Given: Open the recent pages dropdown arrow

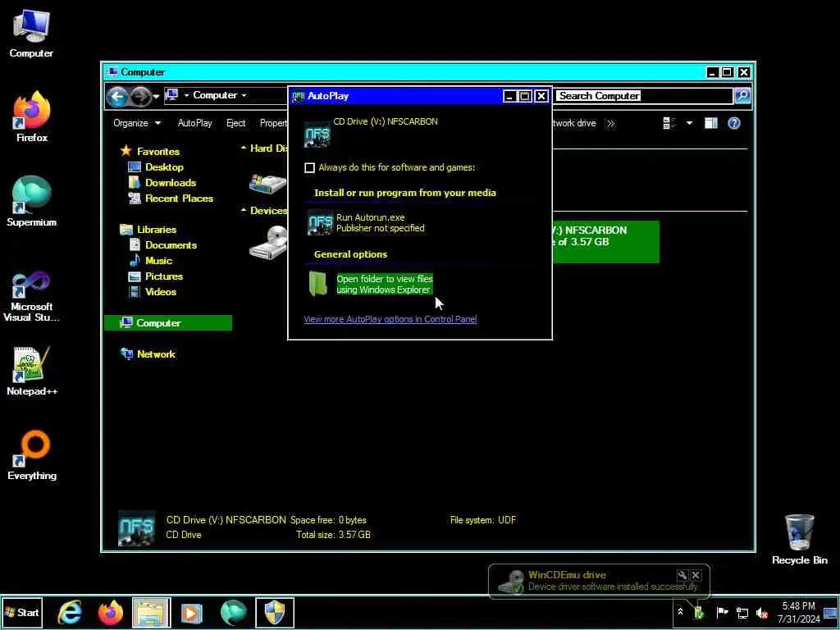Looking at the screenshot, I should coord(156,97).
